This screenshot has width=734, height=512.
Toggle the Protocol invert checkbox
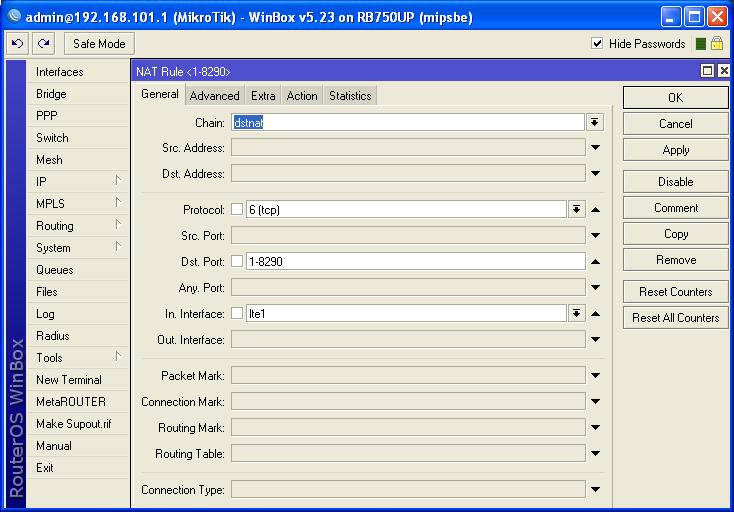(x=237, y=209)
